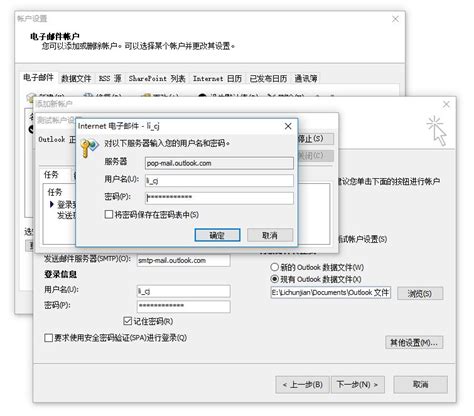Select 新的 Outlook 数据文件 radio button
The image size is (474, 416).
(x=274, y=267)
